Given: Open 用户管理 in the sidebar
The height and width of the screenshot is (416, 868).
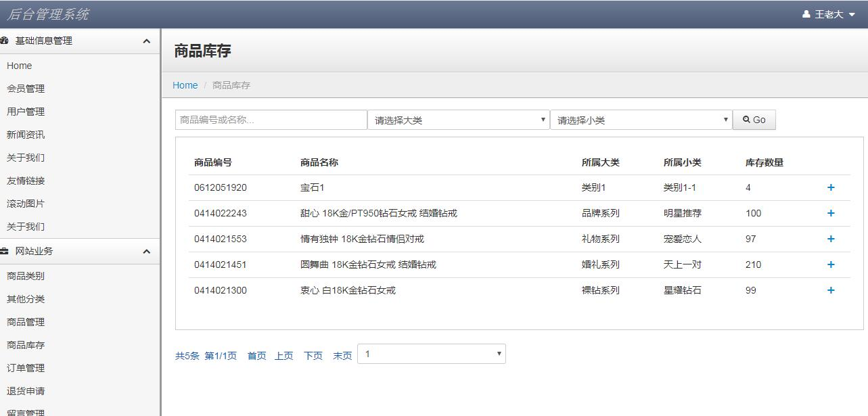Looking at the screenshot, I should coord(26,112).
